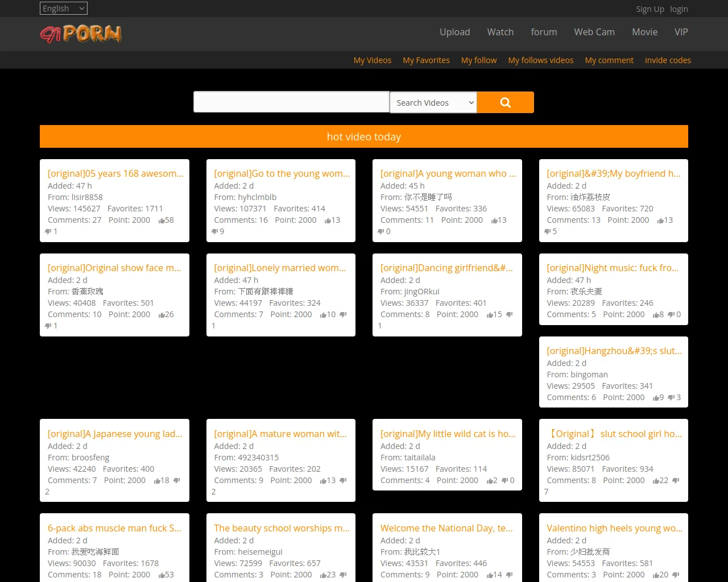This screenshot has width=728, height=582.
Task: Open the invide codes link
Action: coord(668,60)
